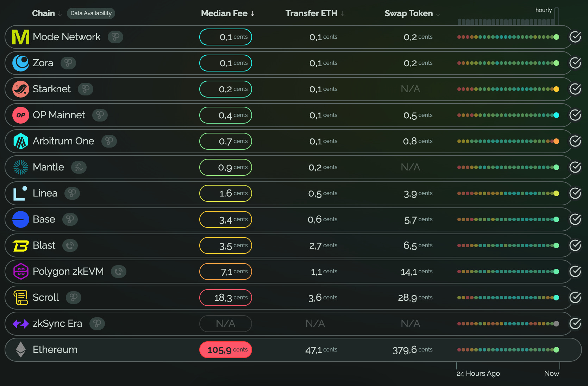The width and height of the screenshot is (588, 386).
Task: Toggle the checkmark for zkSync Era row
Action: point(575,323)
